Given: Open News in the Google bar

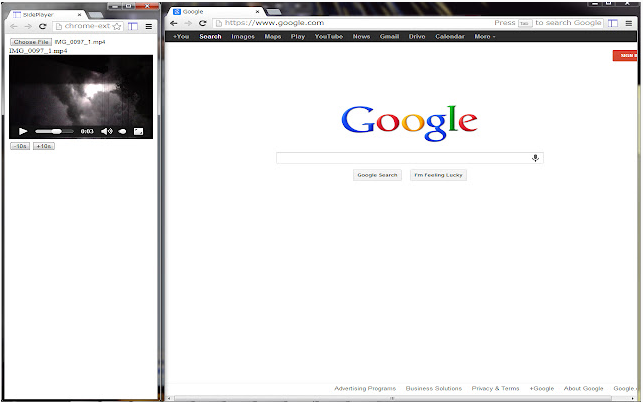Looking at the screenshot, I should (x=361, y=37).
